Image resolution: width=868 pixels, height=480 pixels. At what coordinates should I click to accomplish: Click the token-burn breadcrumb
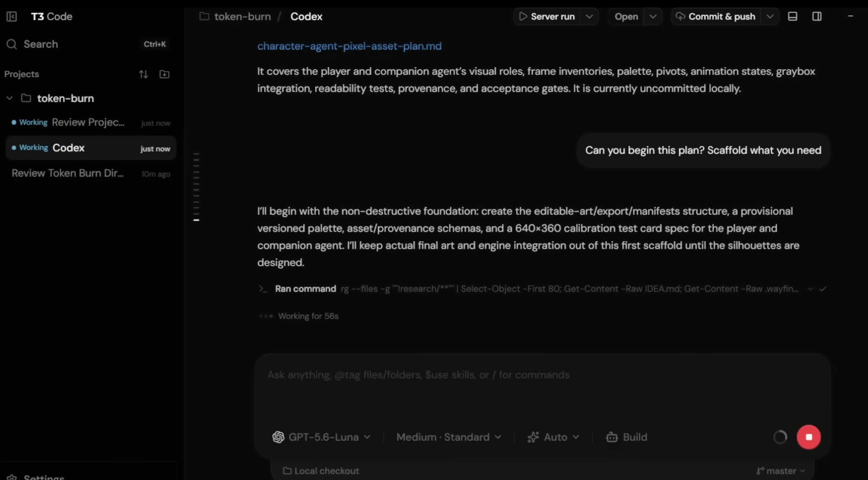tap(243, 17)
